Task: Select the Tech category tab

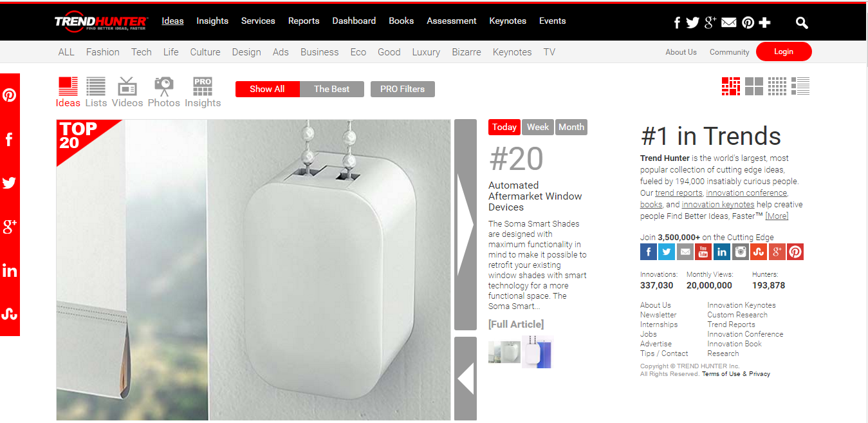Action: click(x=142, y=52)
